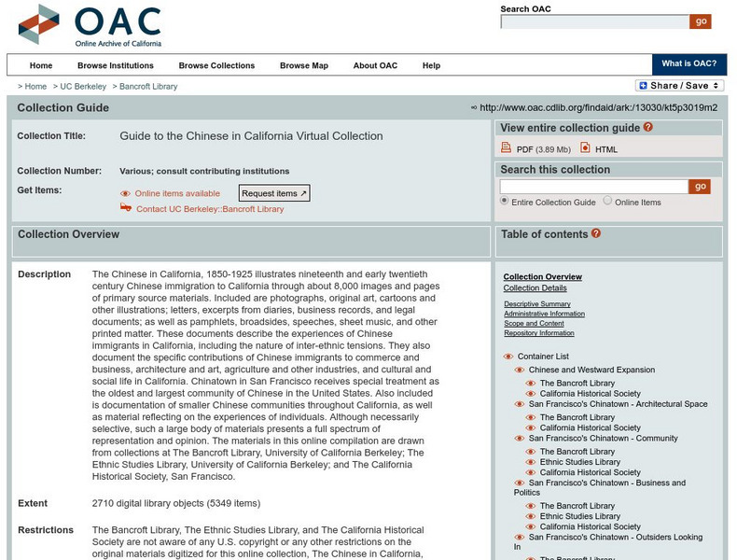This screenshot has width=737, height=560.
Task: Click UC Berkeley breadcrumb link
Action: tap(83, 87)
